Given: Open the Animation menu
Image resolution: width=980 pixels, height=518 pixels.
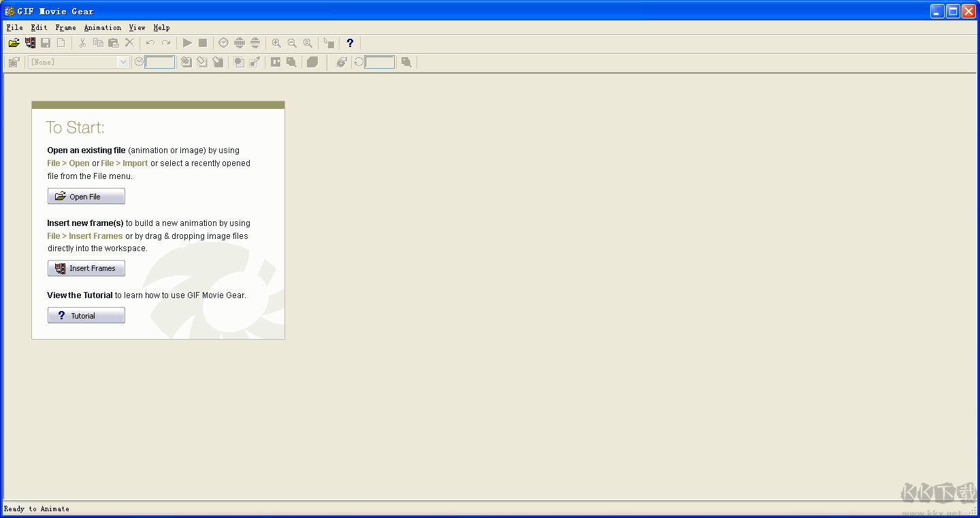Looking at the screenshot, I should coord(102,27).
